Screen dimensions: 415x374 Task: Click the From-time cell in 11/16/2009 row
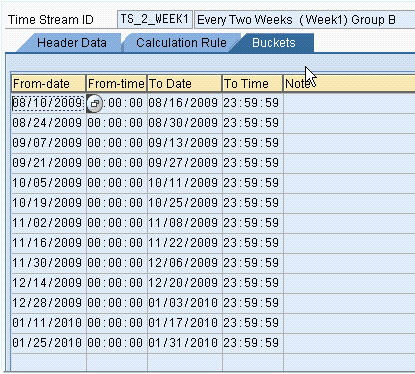click(x=116, y=243)
